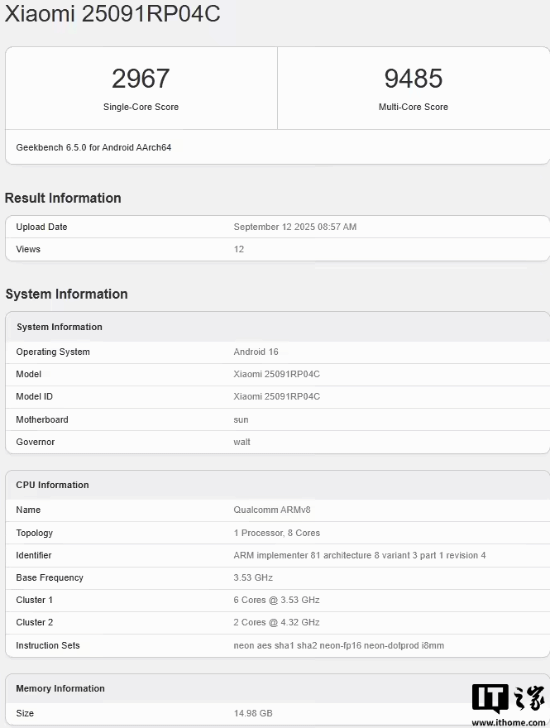Click the Result Information heading

(x=63, y=198)
